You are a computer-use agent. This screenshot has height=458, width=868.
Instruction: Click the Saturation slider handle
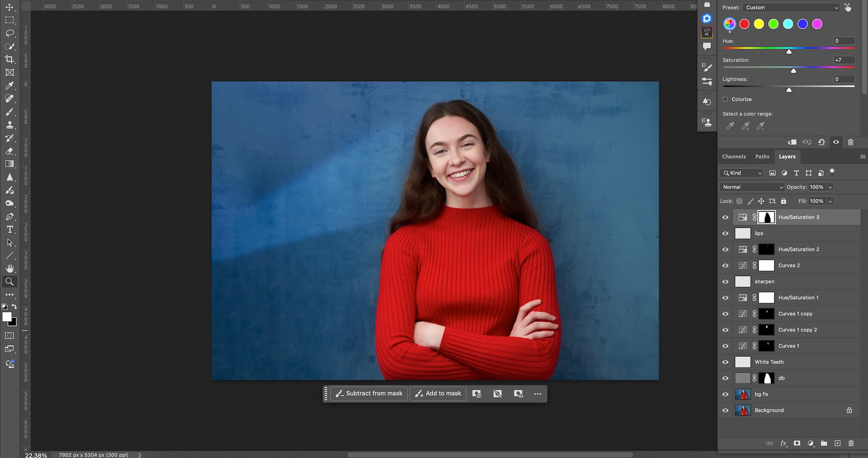click(793, 71)
